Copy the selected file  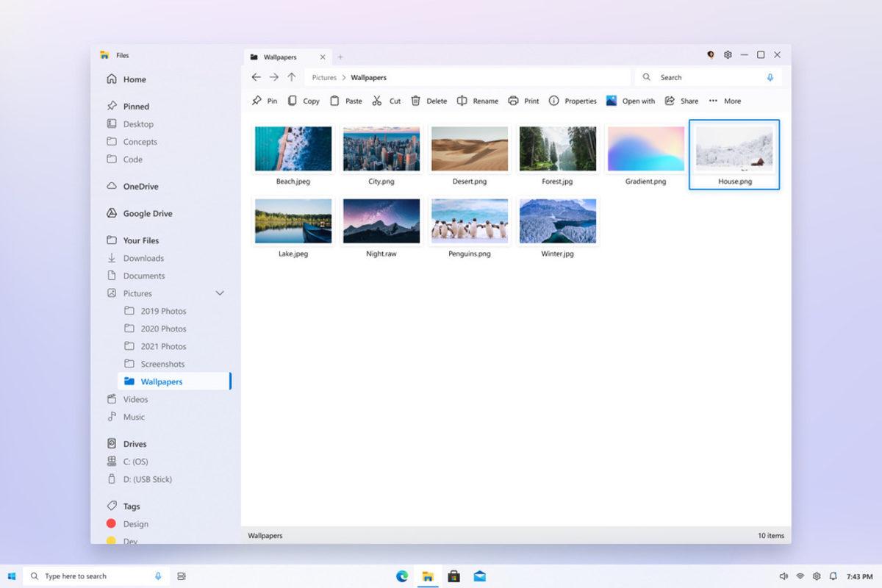pyautogui.click(x=303, y=101)
